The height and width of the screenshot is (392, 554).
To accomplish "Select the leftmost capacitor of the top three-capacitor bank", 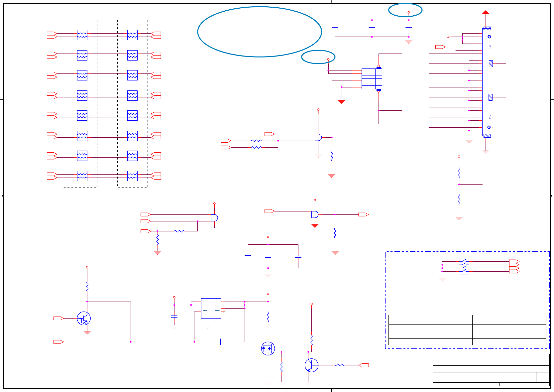I will coord(335,29).
